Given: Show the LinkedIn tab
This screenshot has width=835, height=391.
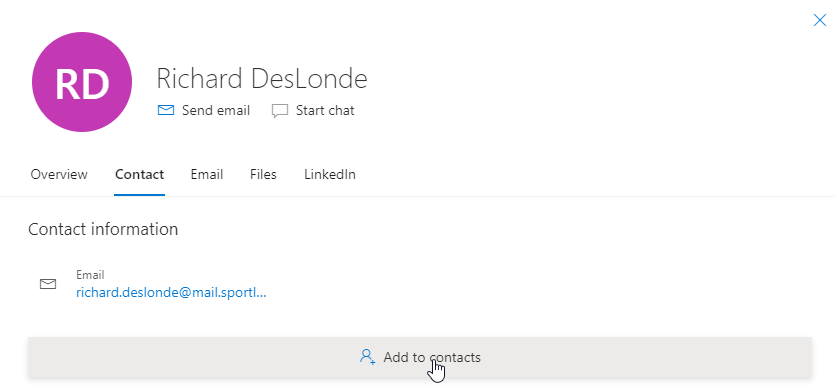Looking at the screenshot, I should point(330,174).
